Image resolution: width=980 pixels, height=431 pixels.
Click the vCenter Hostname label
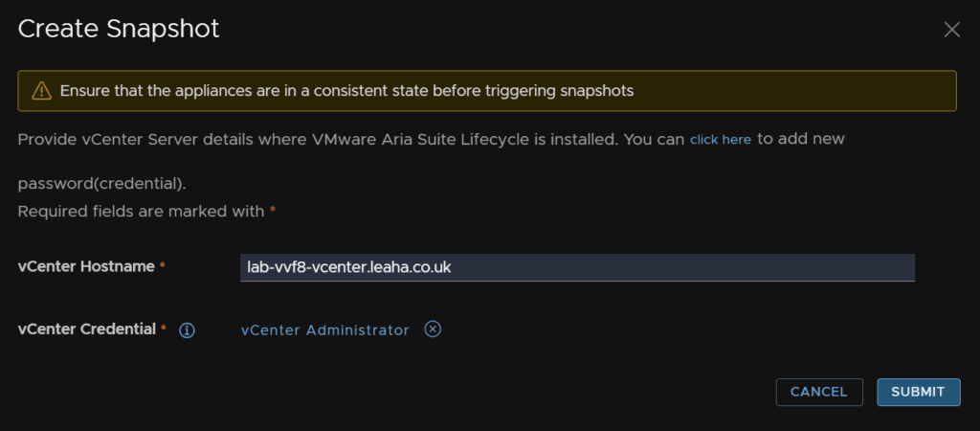[x=86, y=266]
